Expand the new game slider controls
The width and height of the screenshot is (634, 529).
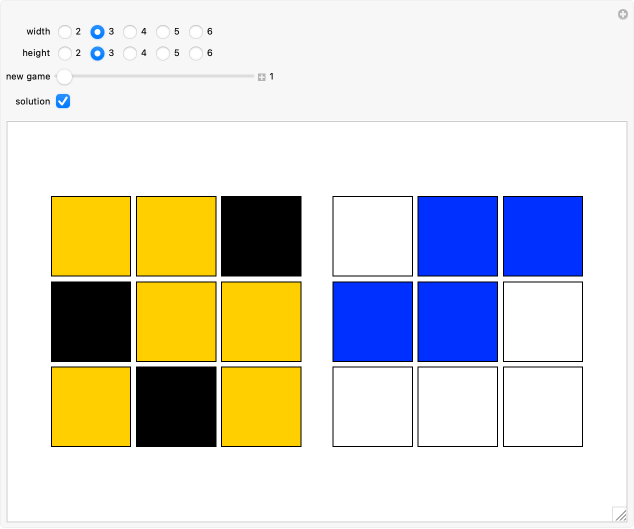(x=262, y=77)
